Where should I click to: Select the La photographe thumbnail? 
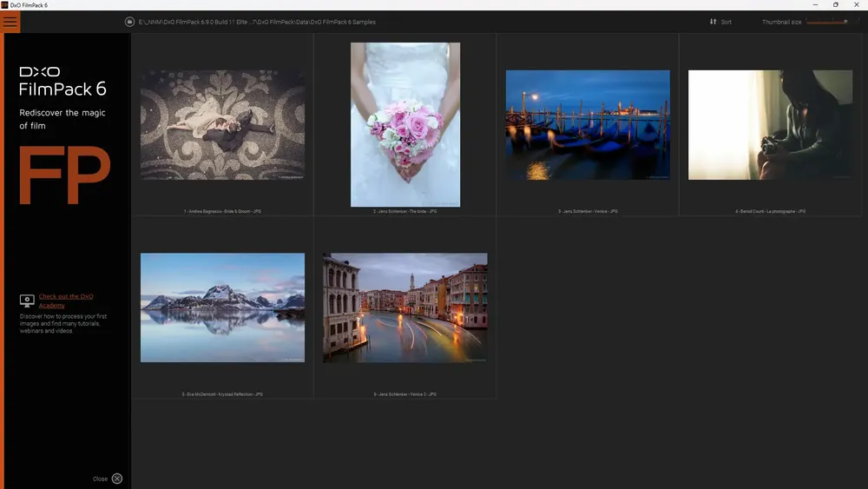pos(770,124)
